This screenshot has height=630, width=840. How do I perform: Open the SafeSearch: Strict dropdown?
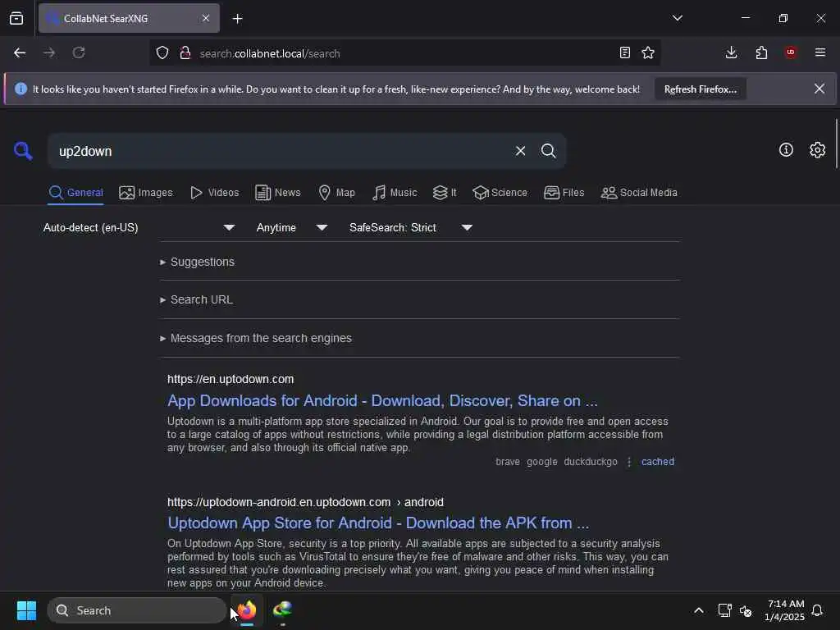point(411,228)
